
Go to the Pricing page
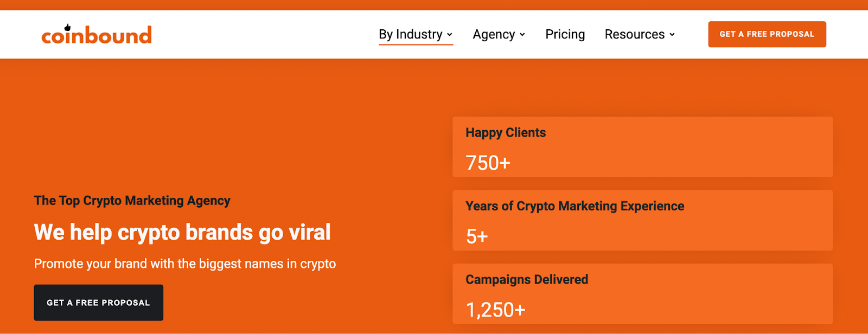[565, 34]
